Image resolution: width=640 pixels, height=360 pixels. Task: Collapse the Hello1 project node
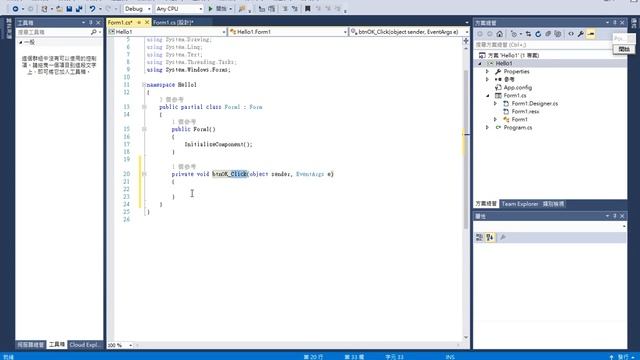pos(480,63)
